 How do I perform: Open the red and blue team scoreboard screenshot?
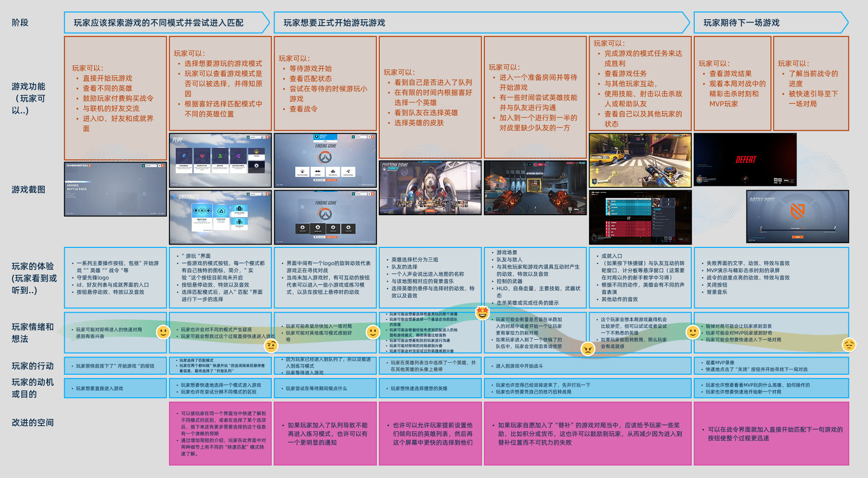[x=640, y=217]
